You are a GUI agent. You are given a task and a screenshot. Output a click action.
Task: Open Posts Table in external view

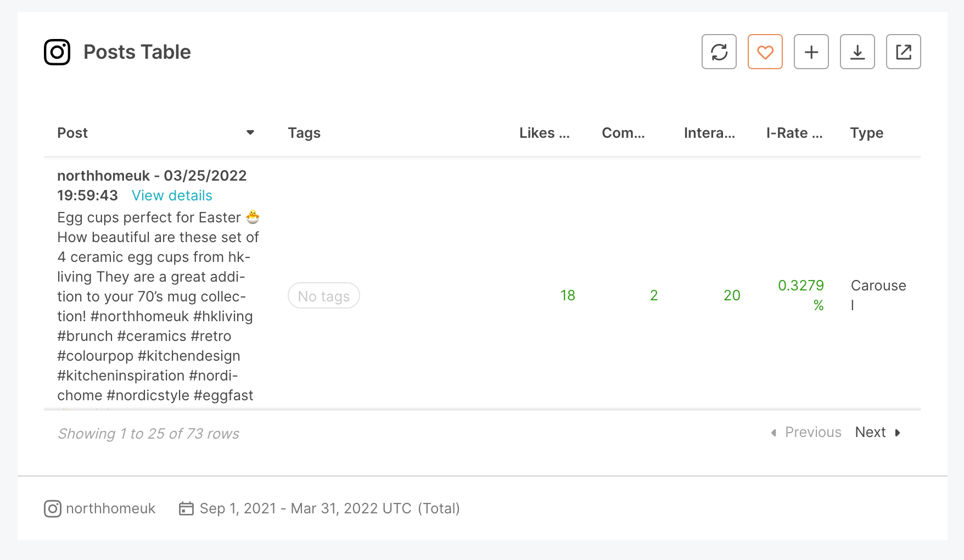pyautogui.click(x=904, y=52)
